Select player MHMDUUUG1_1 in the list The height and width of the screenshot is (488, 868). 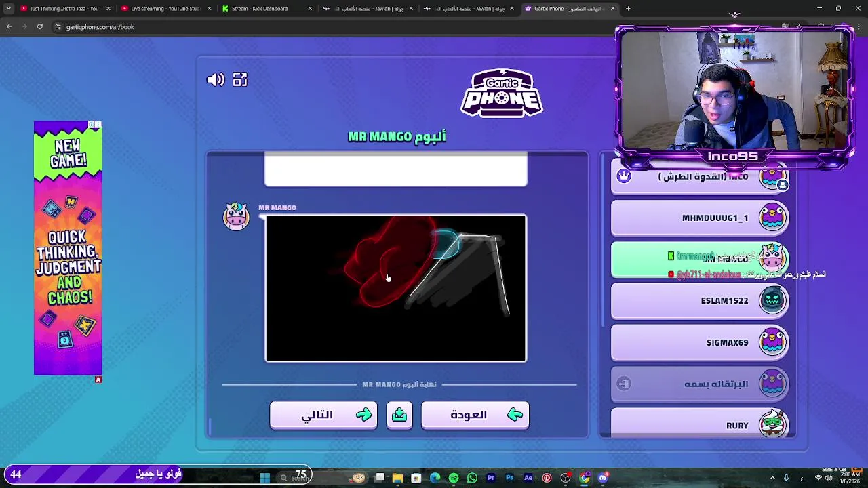pos(700,218)
